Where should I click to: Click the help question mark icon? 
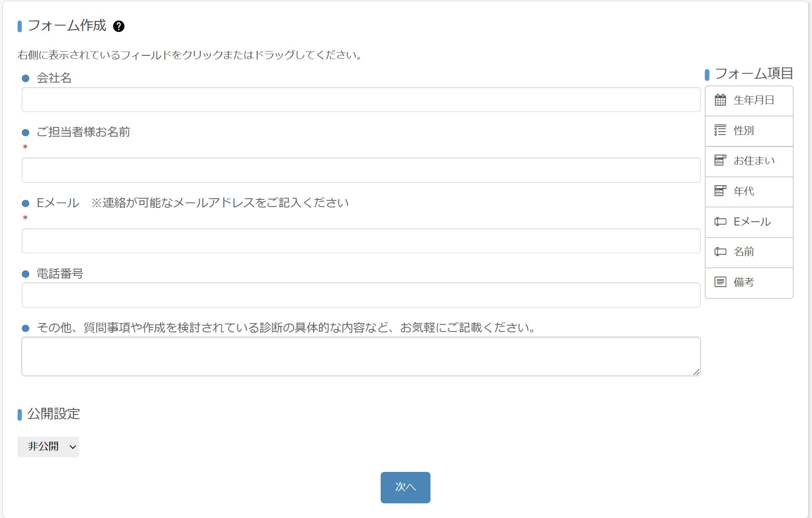119,26
